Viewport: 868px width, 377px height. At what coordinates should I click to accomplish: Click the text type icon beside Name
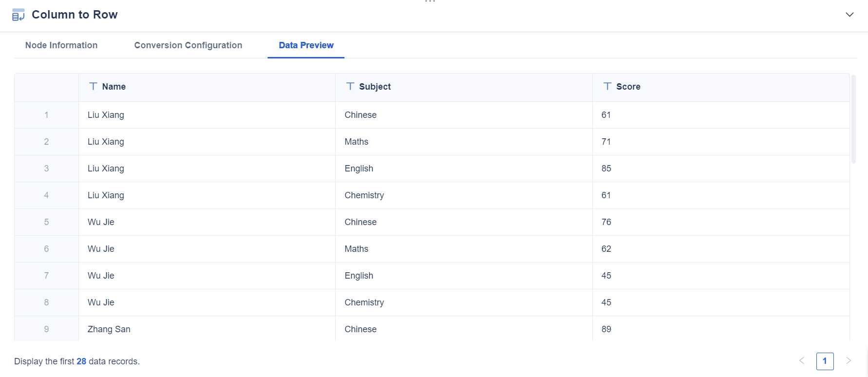[93, 86]
